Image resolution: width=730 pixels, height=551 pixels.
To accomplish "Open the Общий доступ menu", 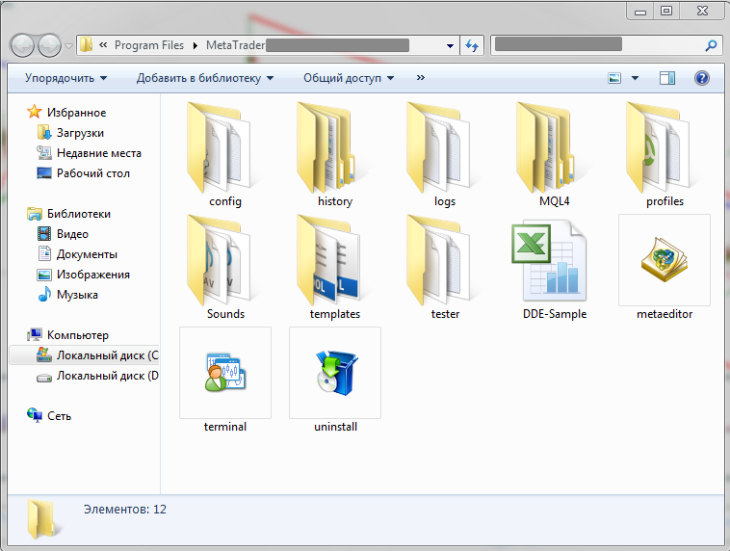I will coord(349,78).
